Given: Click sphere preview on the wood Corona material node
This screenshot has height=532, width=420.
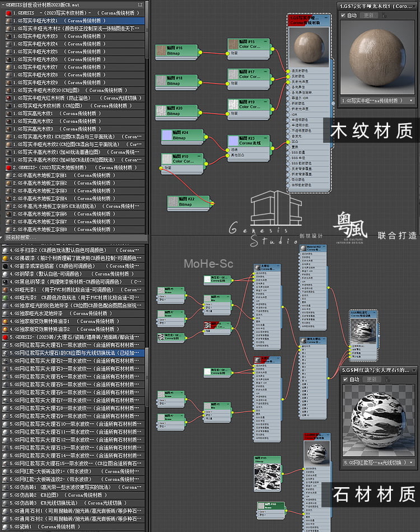Looking at the screenshot, I should pos(309,47).
